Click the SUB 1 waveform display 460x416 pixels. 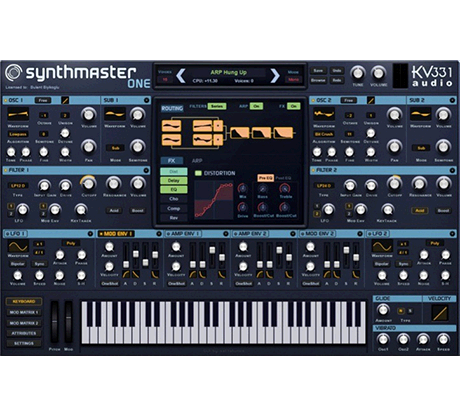pos(115,115)
